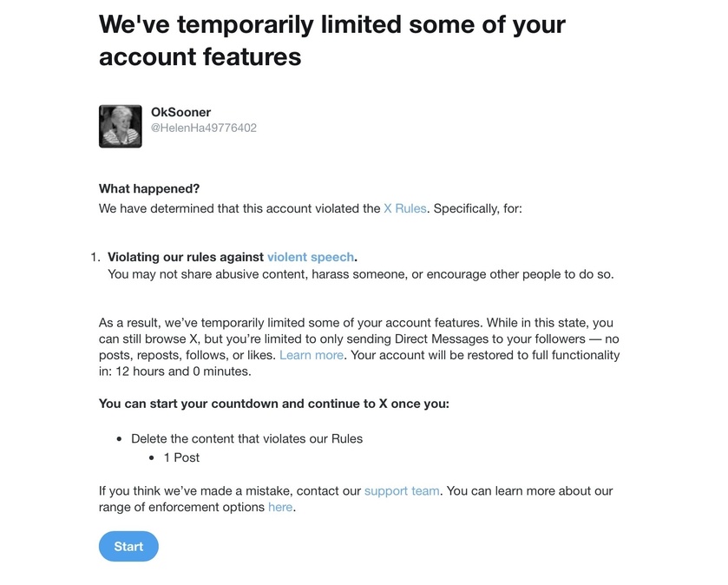
Task: Click the '1 Post' list item
Action: (x=181, y=457)
